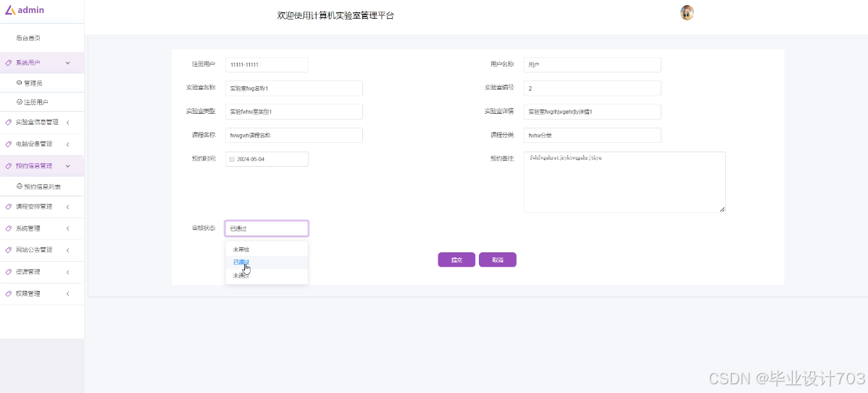
Task: Select 已通过 option in dropdown list
Action: click(267, 262)
